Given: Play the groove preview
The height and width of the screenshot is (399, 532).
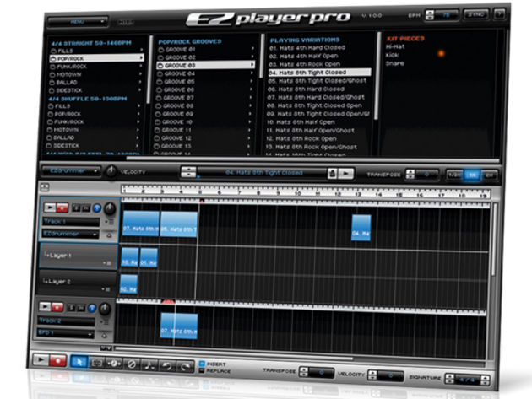Looking at the screenshot, I should tap(345, 174).
